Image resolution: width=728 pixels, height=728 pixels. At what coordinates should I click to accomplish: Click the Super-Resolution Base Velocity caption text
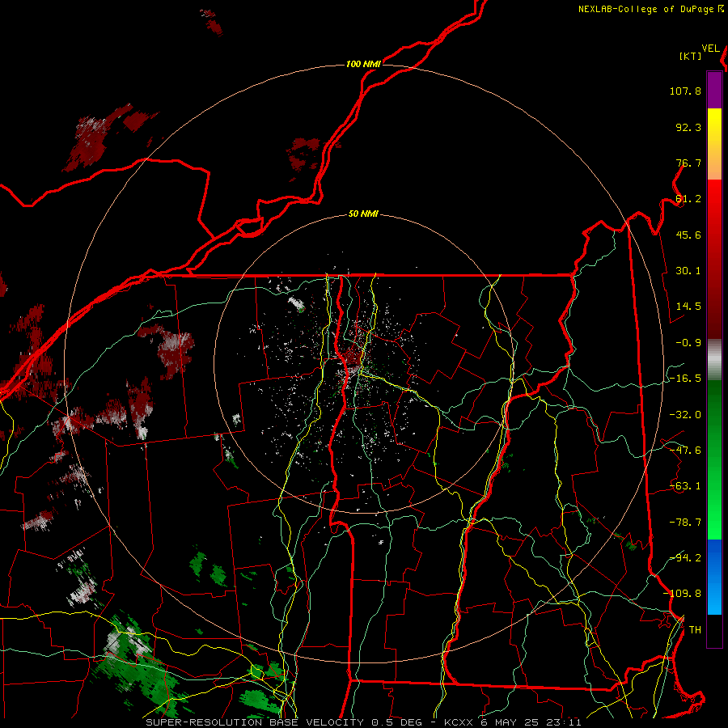click(363, 722)
